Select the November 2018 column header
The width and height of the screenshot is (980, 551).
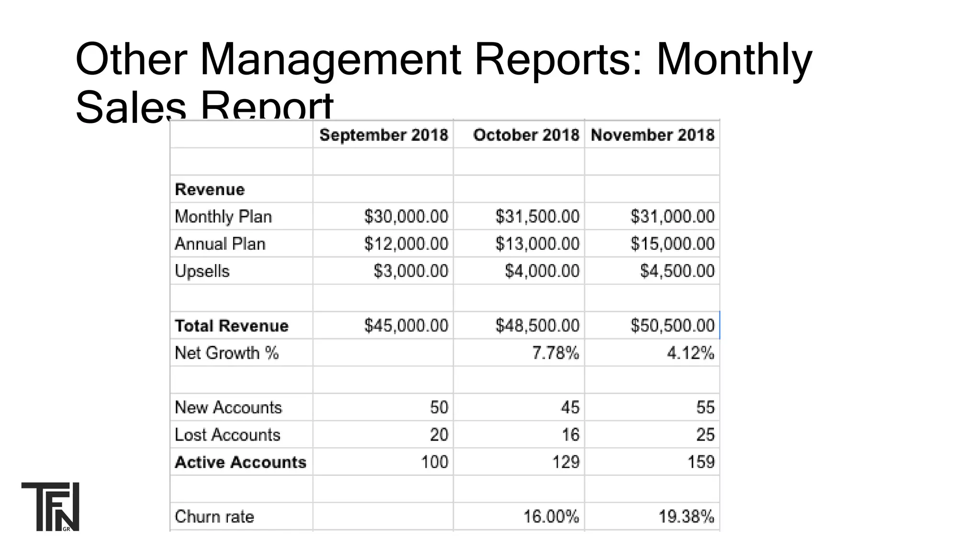pos(653,135)
